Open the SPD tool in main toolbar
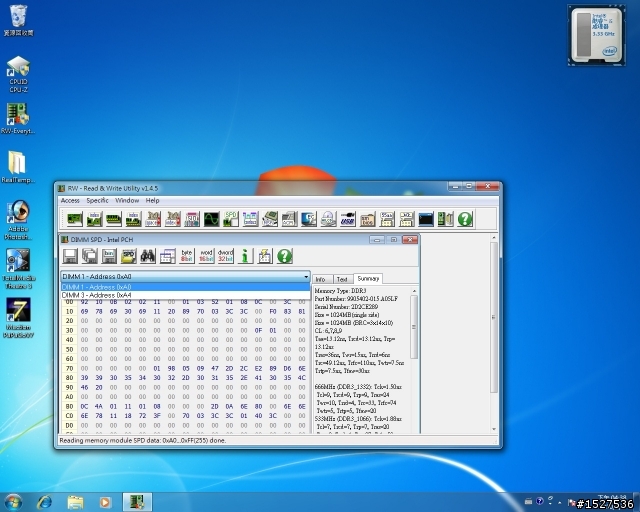The height and width of the screenshot is (512, 640). [231, 219]
